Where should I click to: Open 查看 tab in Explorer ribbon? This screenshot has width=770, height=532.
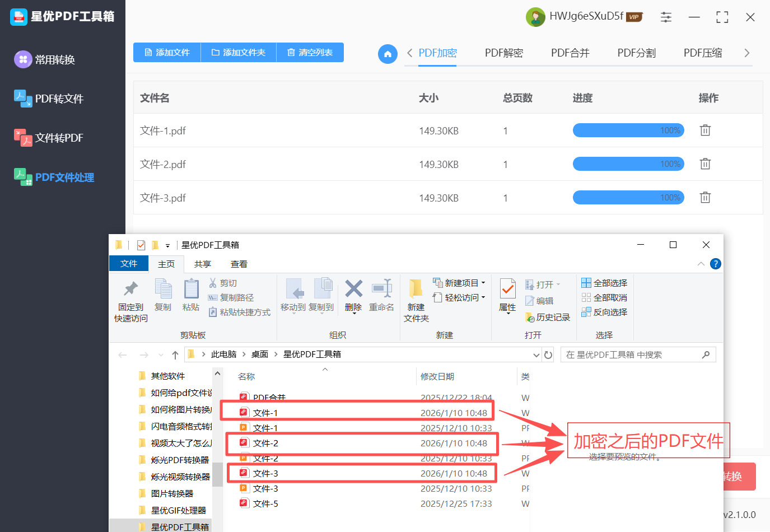(x=239, y=264)
